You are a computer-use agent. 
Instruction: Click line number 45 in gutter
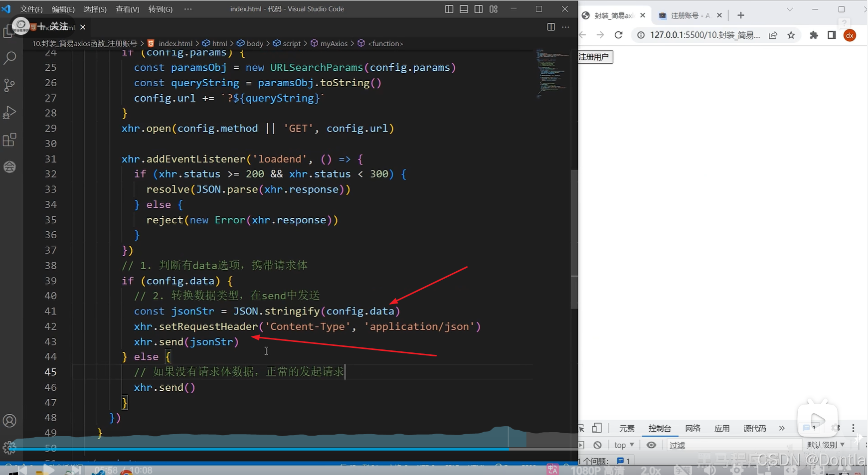click(50, 372)
